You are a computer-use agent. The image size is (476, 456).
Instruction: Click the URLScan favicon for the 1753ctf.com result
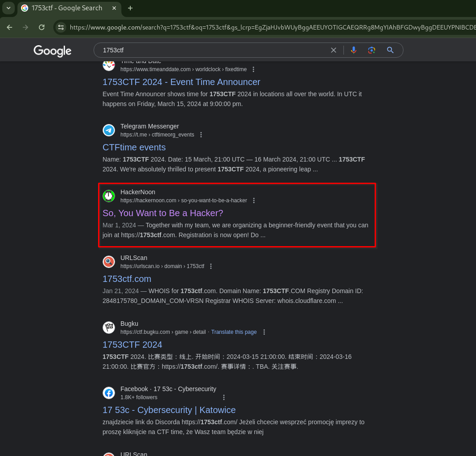click(x=109, y=262)
